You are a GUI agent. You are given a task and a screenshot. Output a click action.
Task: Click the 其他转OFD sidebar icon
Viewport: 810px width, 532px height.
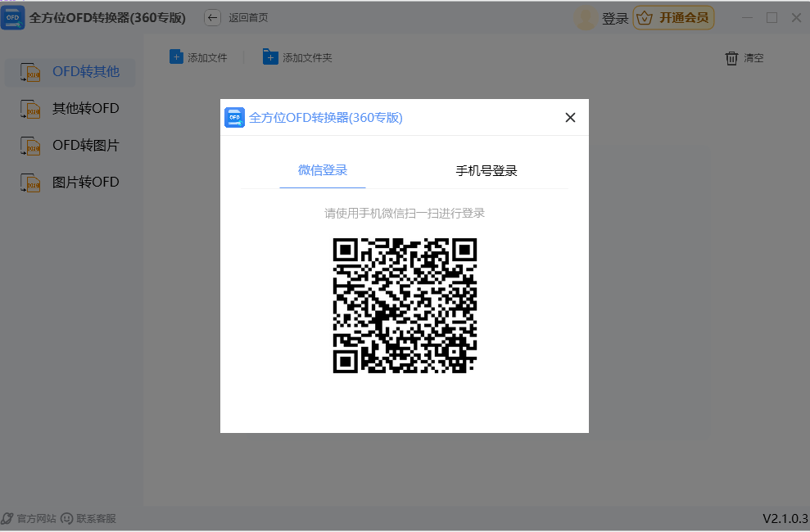tap(30, 109)
